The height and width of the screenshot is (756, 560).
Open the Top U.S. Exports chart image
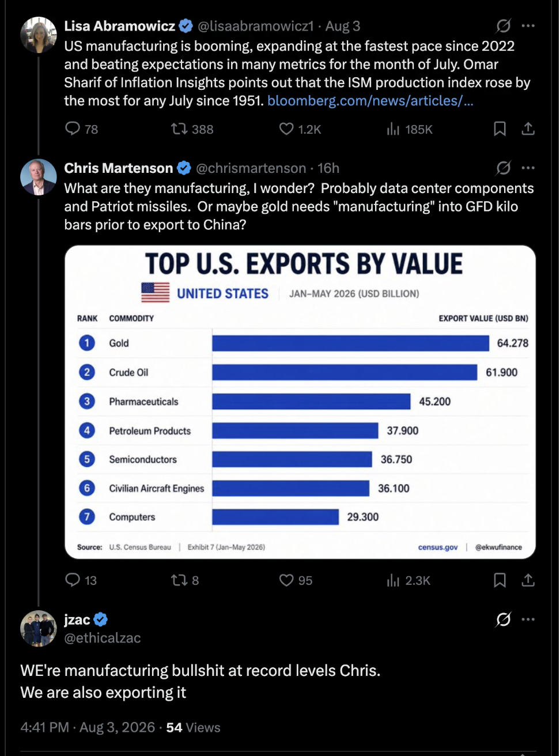pyautogui.click(x=300, y=402)
